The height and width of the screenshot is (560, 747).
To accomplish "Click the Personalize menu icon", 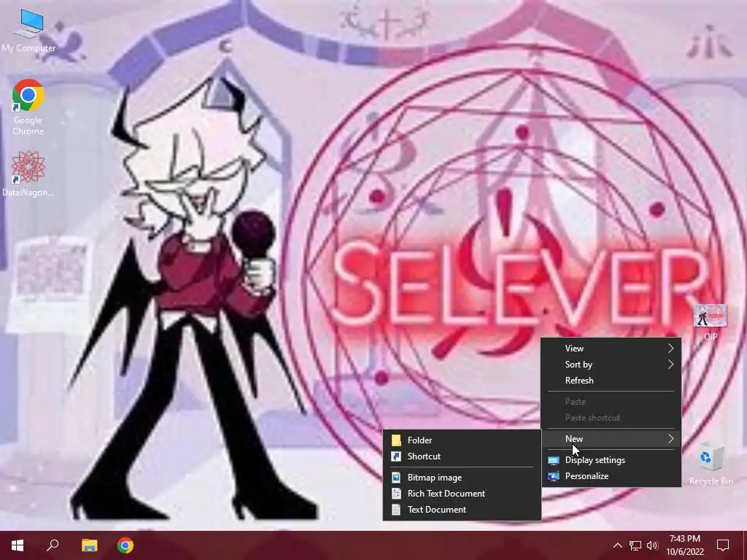I will click(553, 476).
